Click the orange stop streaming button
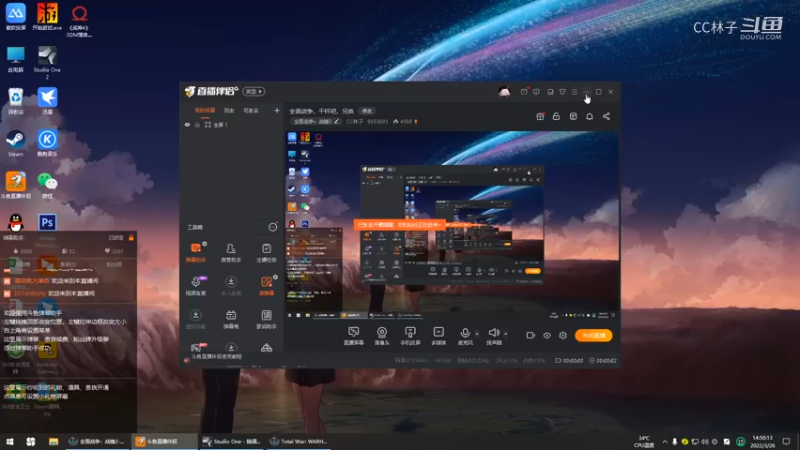The image size is (800, 450). coord(593,335)
